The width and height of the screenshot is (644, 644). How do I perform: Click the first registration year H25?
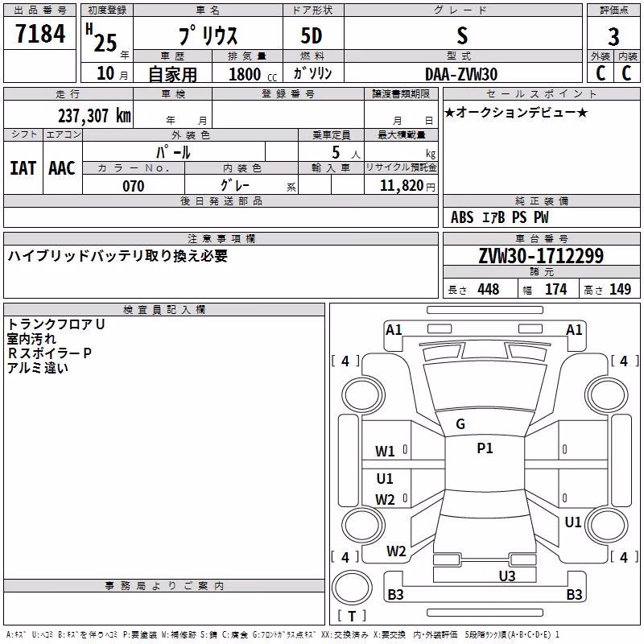101,38
